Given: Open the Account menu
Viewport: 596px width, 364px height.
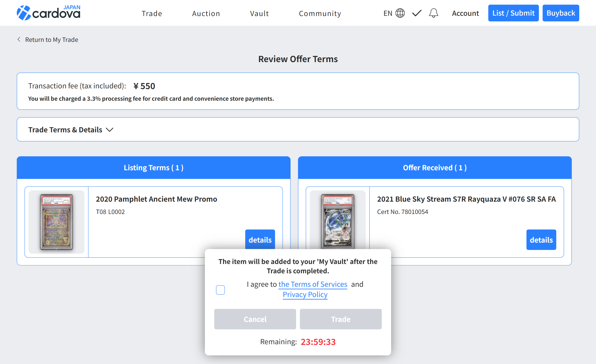Looking at the screenshot, I should (465, 13).
